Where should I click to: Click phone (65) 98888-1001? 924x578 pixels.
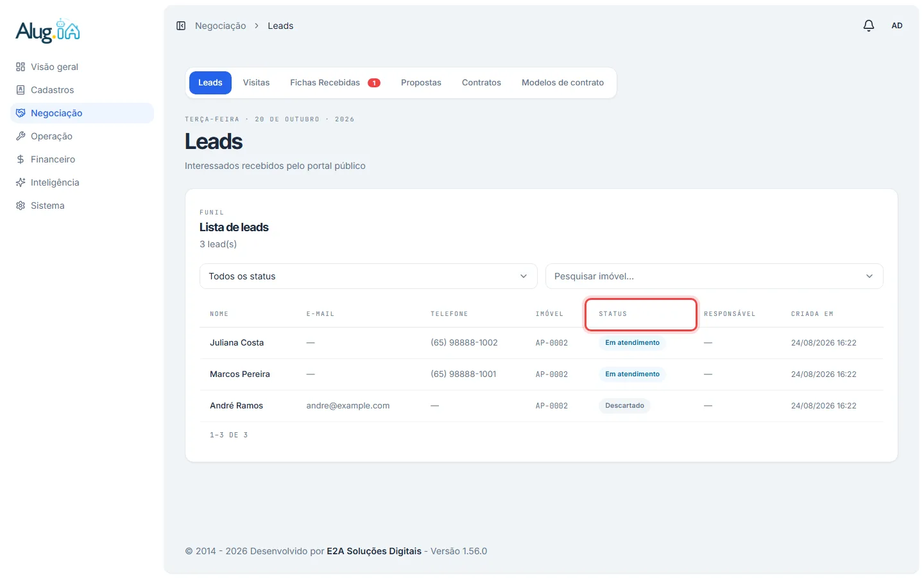pyautogui.click(x=463, y=374)
